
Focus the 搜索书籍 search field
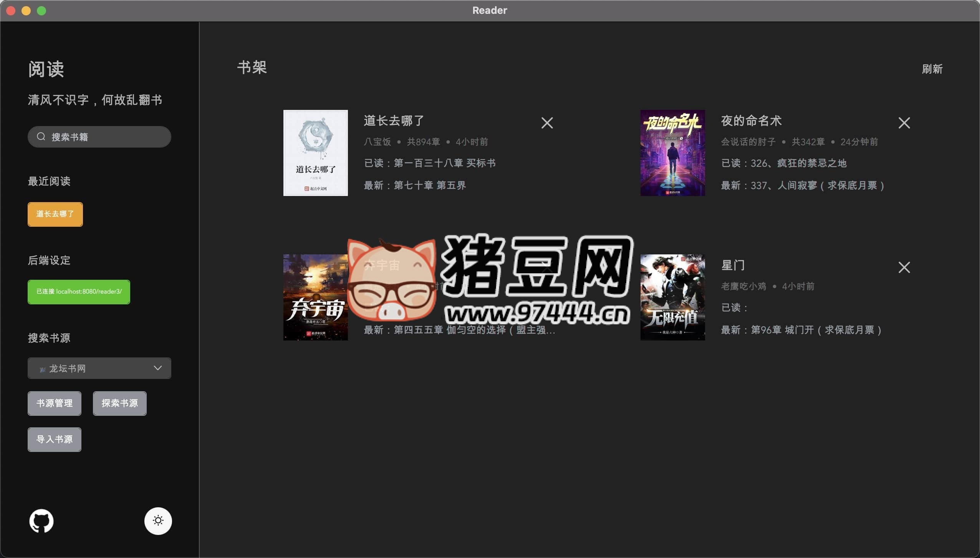pyautogui.click(x=99, y=136)
